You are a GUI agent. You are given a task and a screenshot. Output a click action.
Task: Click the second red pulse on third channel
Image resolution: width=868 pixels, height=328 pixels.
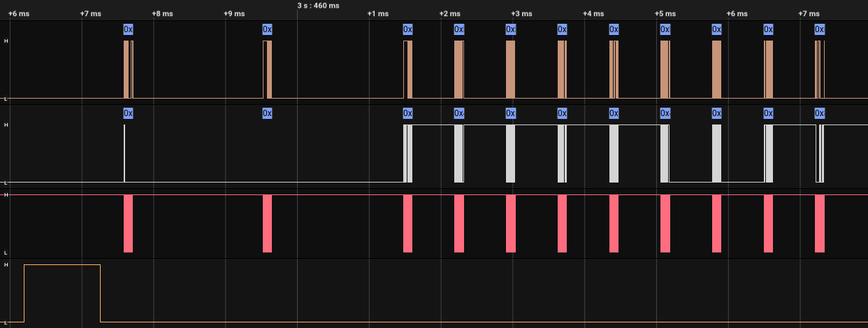tap(267, 224)
